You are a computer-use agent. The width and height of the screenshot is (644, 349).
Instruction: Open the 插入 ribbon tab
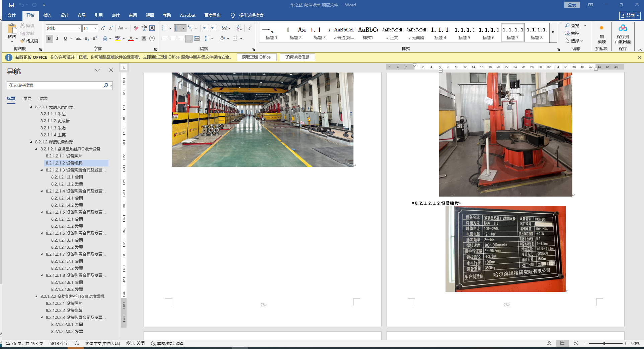(47, 15)
